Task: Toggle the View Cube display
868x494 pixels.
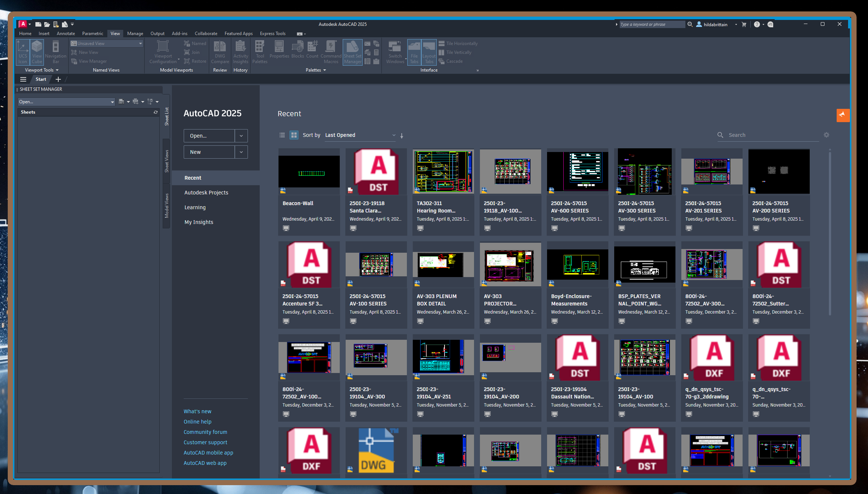Action: (37, 52)
